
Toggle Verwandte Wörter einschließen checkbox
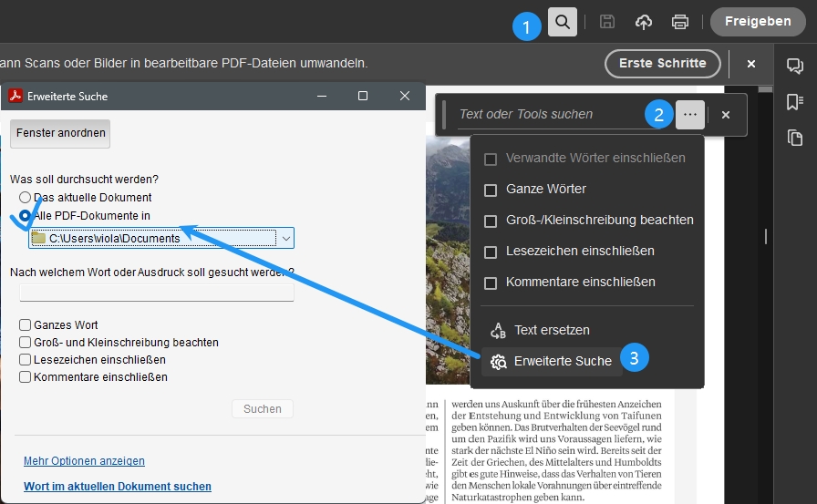tap(491, 159)
